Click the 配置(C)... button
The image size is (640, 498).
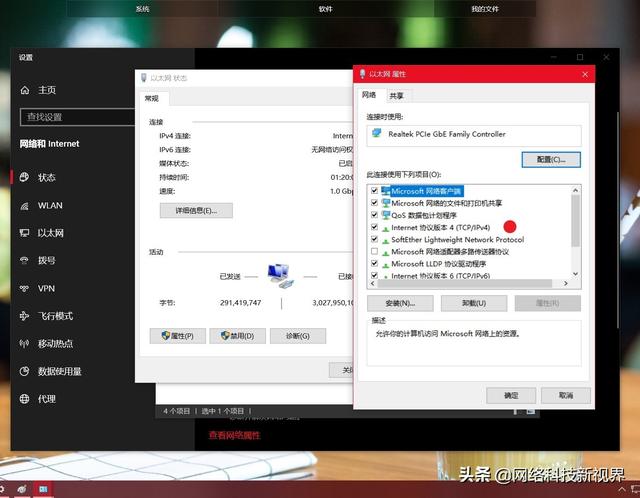pyautogui.click(x=551, y=160)
